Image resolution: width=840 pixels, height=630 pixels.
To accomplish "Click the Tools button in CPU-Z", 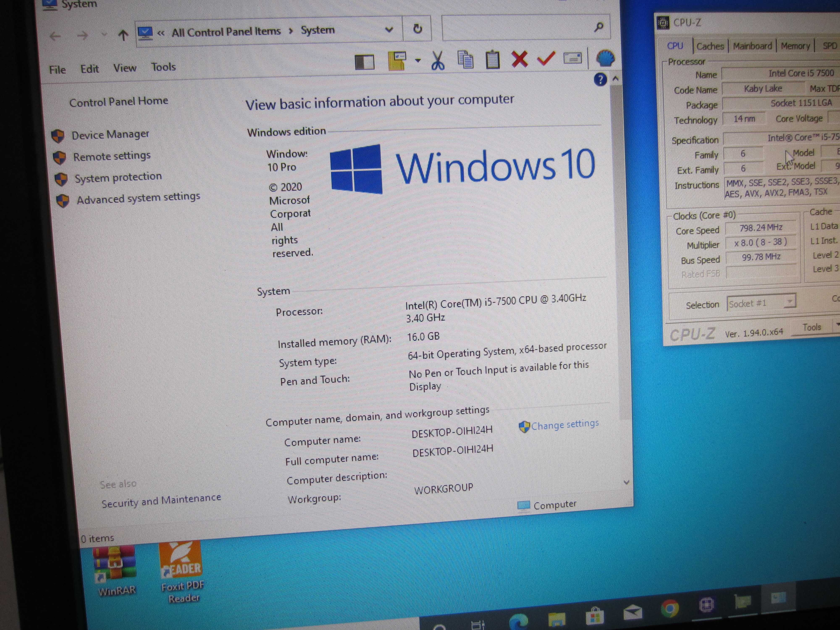I will click(x=811, y=327).
